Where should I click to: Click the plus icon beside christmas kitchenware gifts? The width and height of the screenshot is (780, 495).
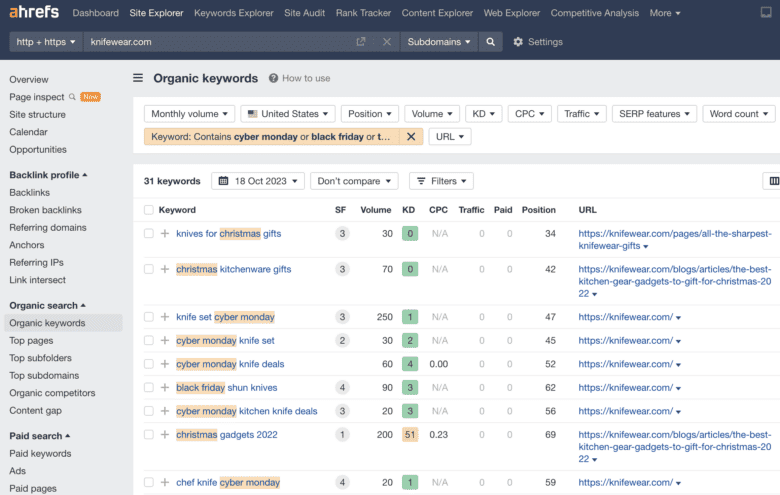[x=165, y=269]
